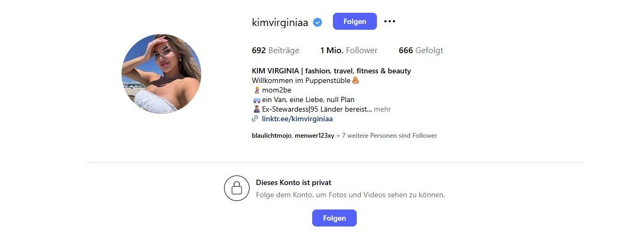Open the 666 Gefolgt list
Image resolution: width=644 pixels, height=235 pixels.
click(421, 51)
